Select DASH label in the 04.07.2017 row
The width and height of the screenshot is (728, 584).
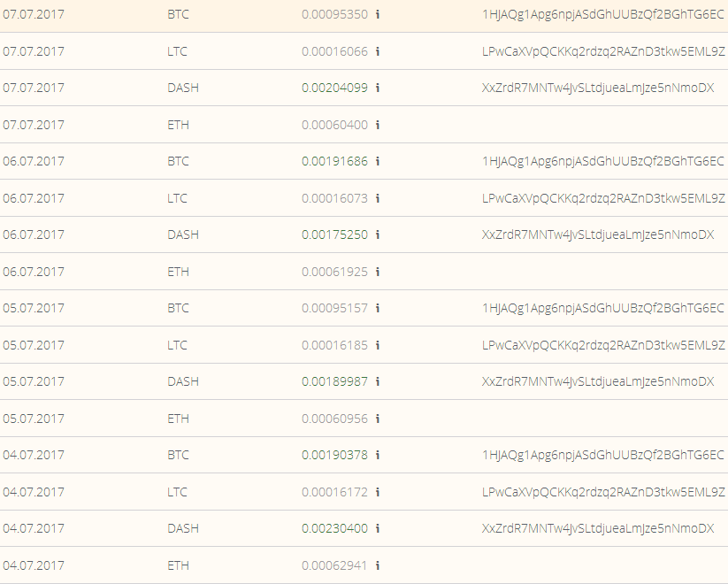183,528
